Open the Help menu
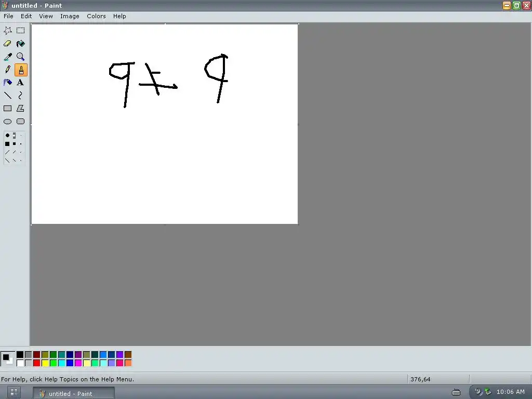Screen dimensions: 532x399 point(119,16)
